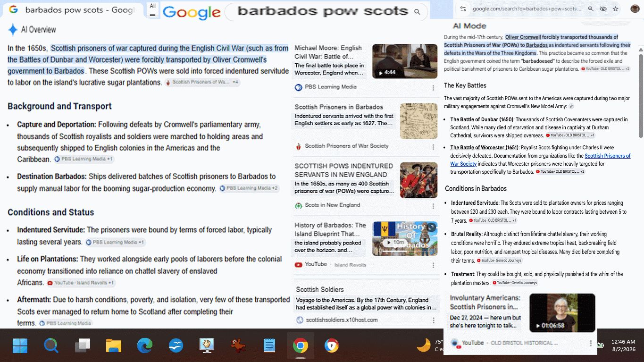Open three-dot menu for Scottish Soldiers card
644x362 pixels.
tap(433, 320)
